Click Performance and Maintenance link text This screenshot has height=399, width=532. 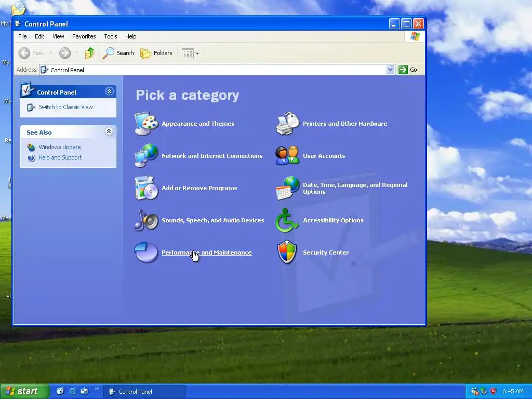click(207, 252)
